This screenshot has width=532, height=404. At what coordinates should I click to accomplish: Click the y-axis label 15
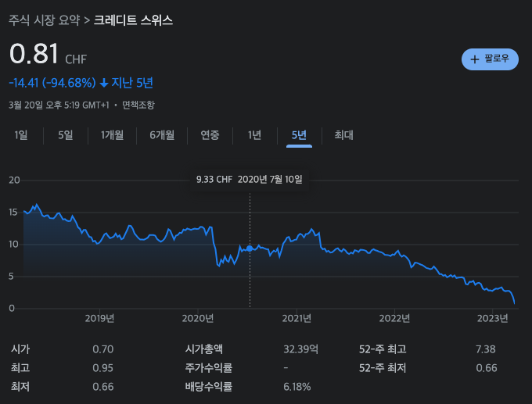click(x=13, y=213)
